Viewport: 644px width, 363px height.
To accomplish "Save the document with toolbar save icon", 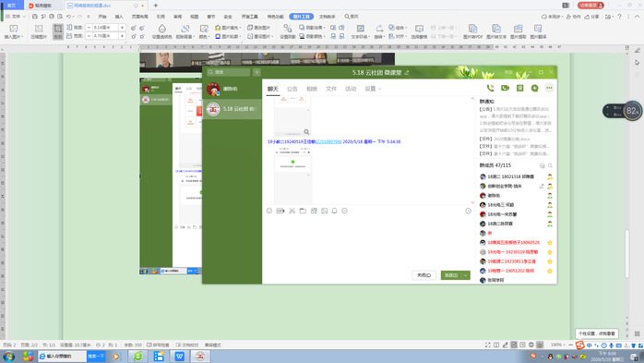I will click(35, 17).
